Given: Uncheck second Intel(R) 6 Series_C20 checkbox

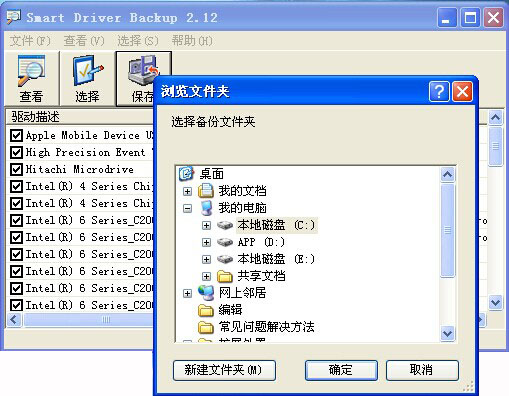Looking at the screenshot, I should point(16,237).
